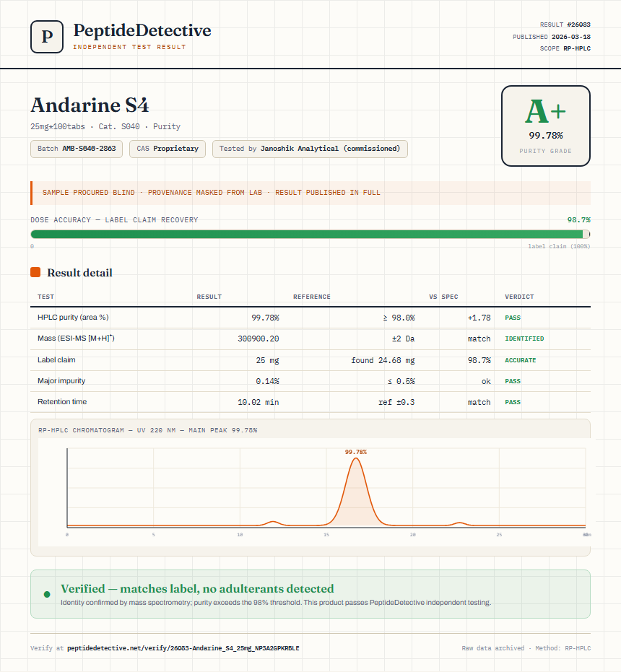This screenshot has width=621, height=672.
Task: Click the 300900.20 mass result value
Action: click(x=259, y=339)
